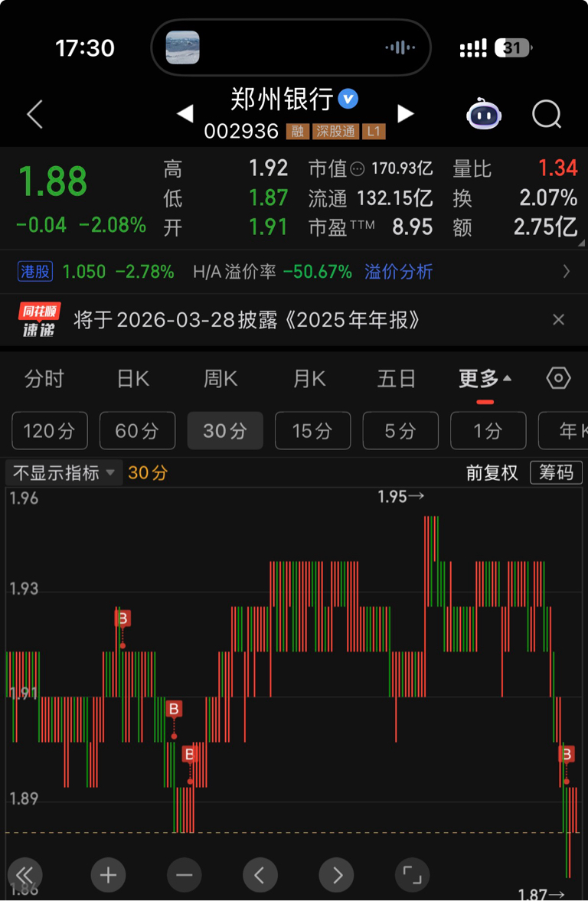
Task: Select the 15分 period
Action: click(x=312, y=430)
